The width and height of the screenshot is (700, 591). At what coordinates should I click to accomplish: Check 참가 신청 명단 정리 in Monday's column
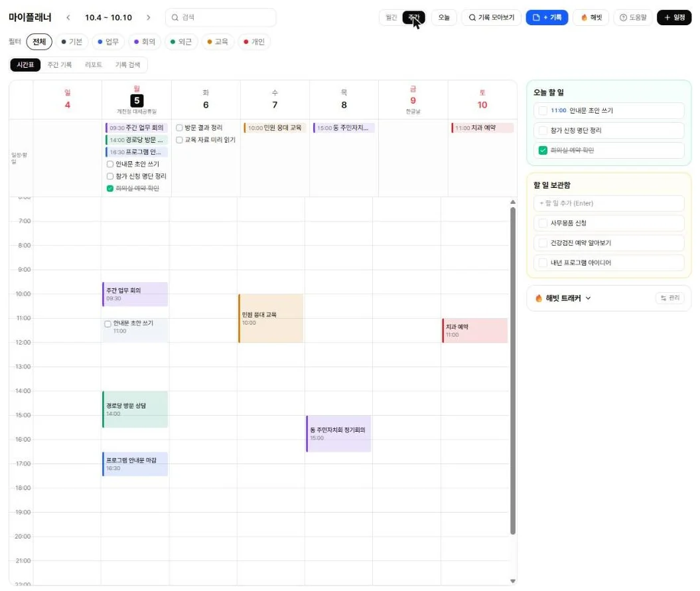(x=110, y=176)
